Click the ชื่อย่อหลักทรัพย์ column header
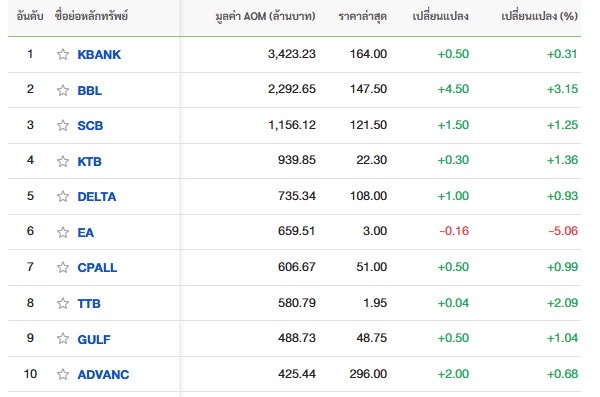The height and width of the screenshot is (397, 600). point(91,16)
